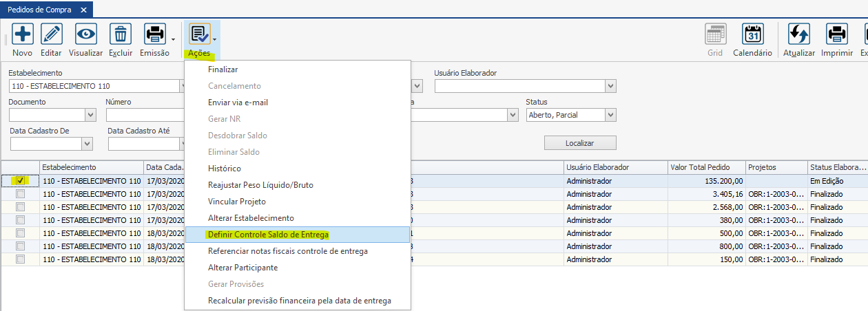Image resolution: width=868 pixels, height=311 pixels.
Task: Check the 3.405,16 order row checkbox
Action: pyautogui.click(x=21, y=194)
